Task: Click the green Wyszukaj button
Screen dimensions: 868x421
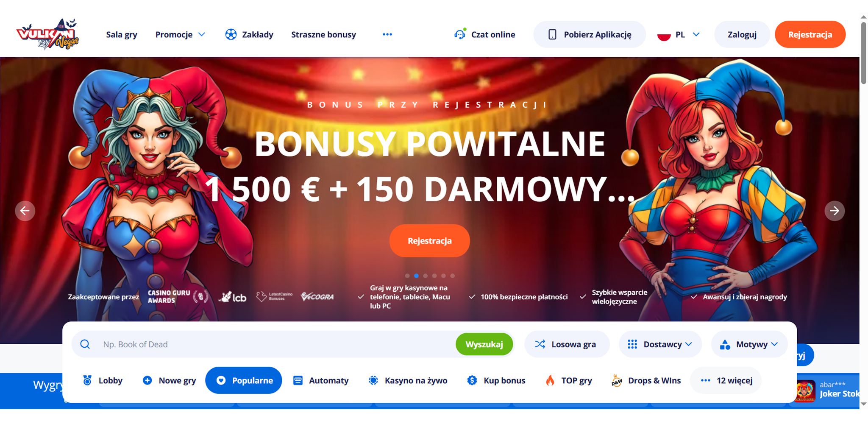Action: tap(484, 344)
